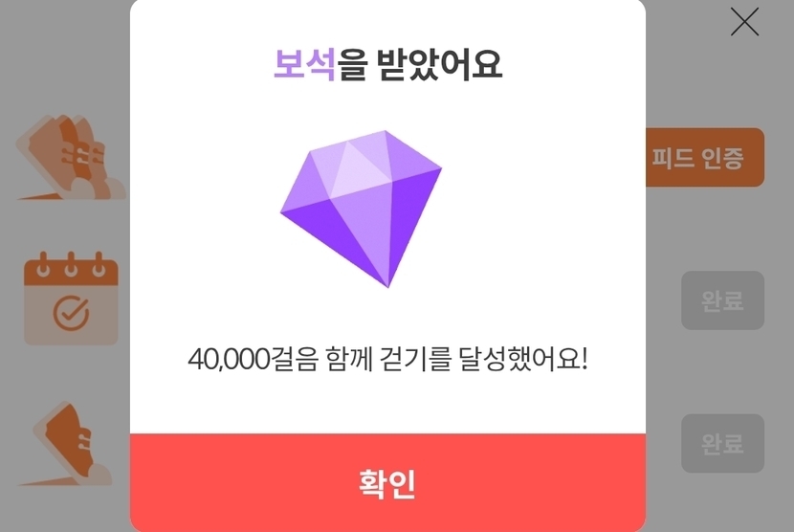Click the purple 보석 word in the title
794x532 pixels.
pyautogui.click(x=304, y=64)
